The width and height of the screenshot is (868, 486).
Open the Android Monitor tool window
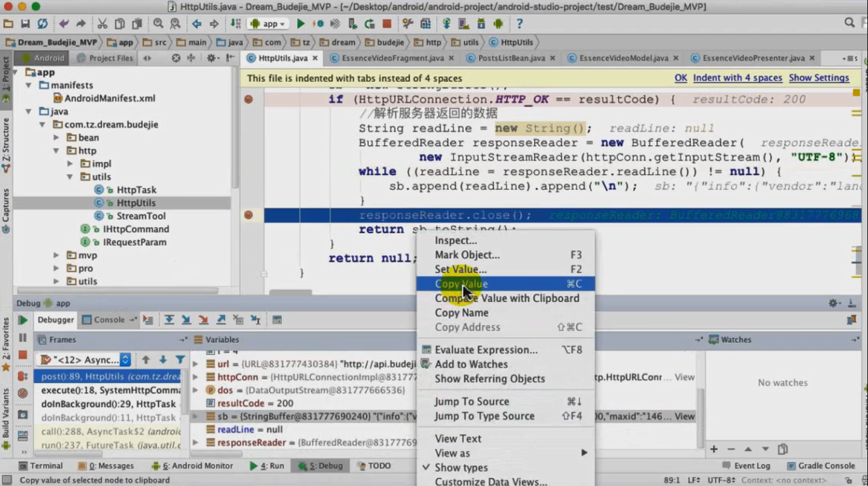(x=192, y=465)
